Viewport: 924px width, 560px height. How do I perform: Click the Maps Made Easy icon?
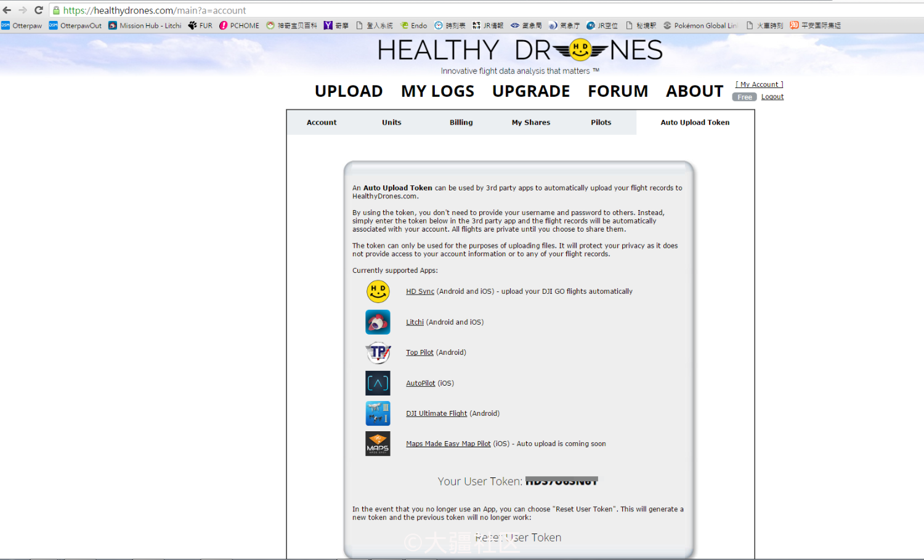pos(378,444)
